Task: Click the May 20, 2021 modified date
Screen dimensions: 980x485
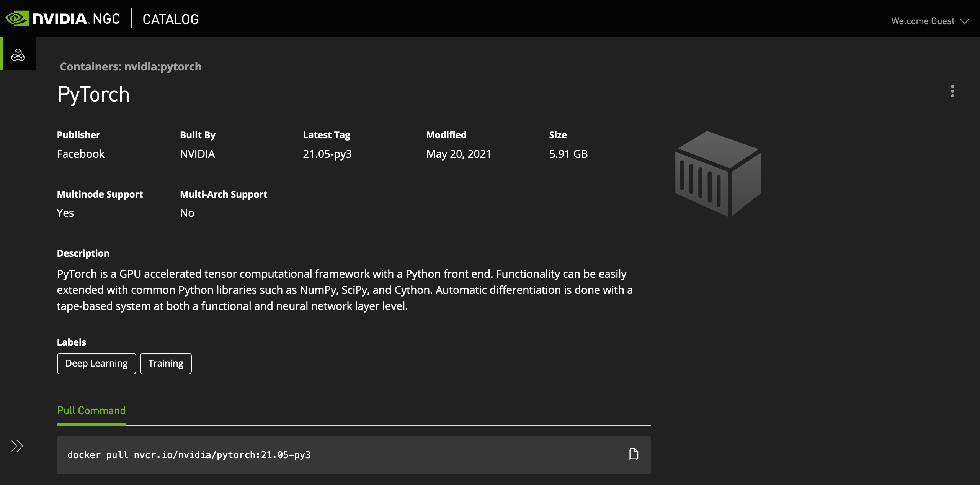Action: click(x=459, y=154)
